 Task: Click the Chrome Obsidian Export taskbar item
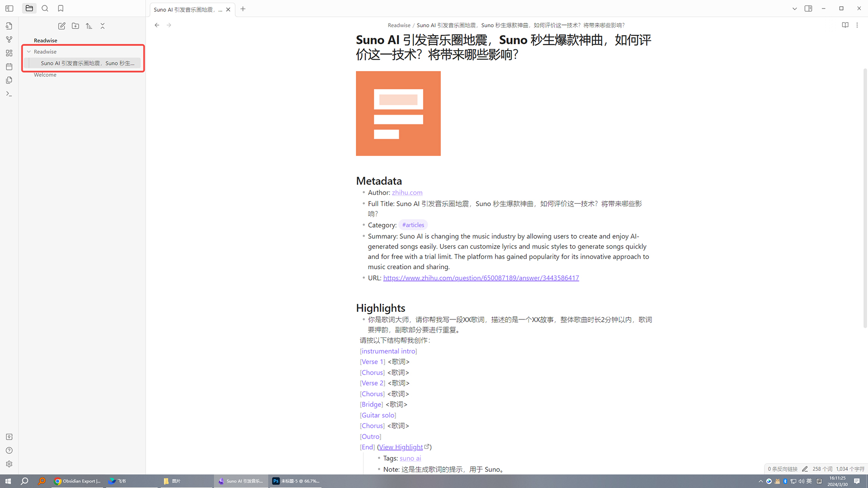[x=78, y=481]
